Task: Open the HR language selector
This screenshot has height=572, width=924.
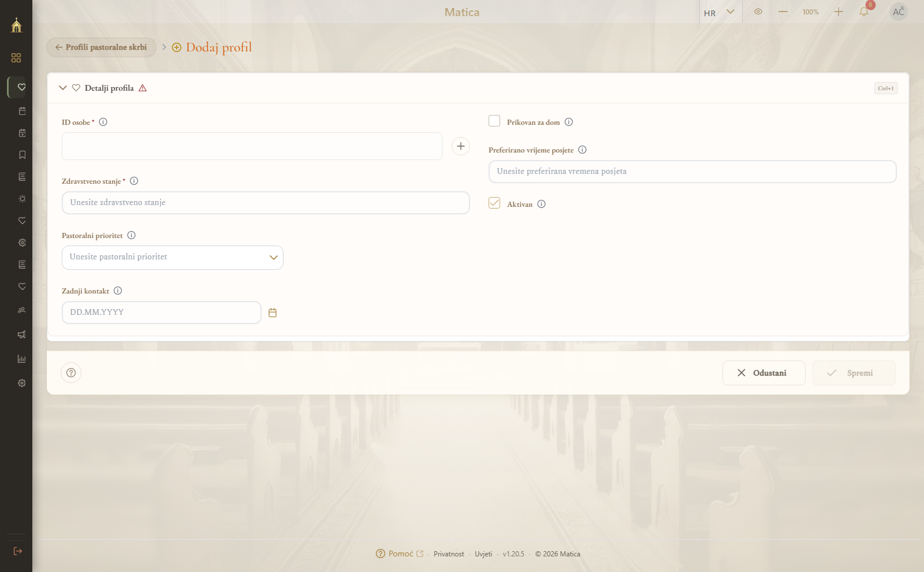Action: (720, 13)
